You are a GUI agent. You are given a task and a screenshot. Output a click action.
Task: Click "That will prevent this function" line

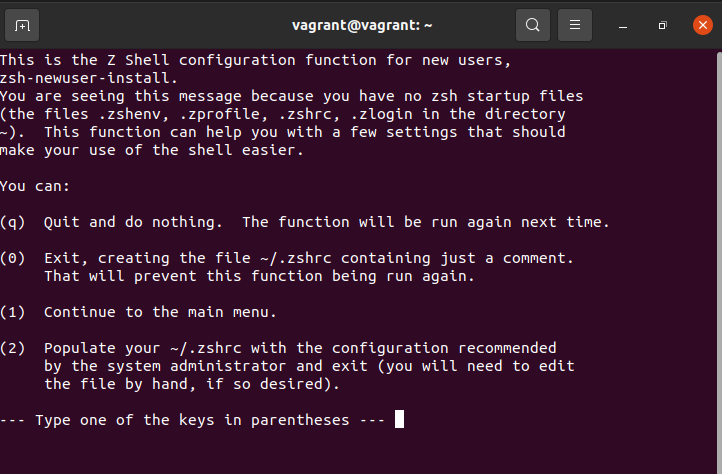tap(259, 276)
